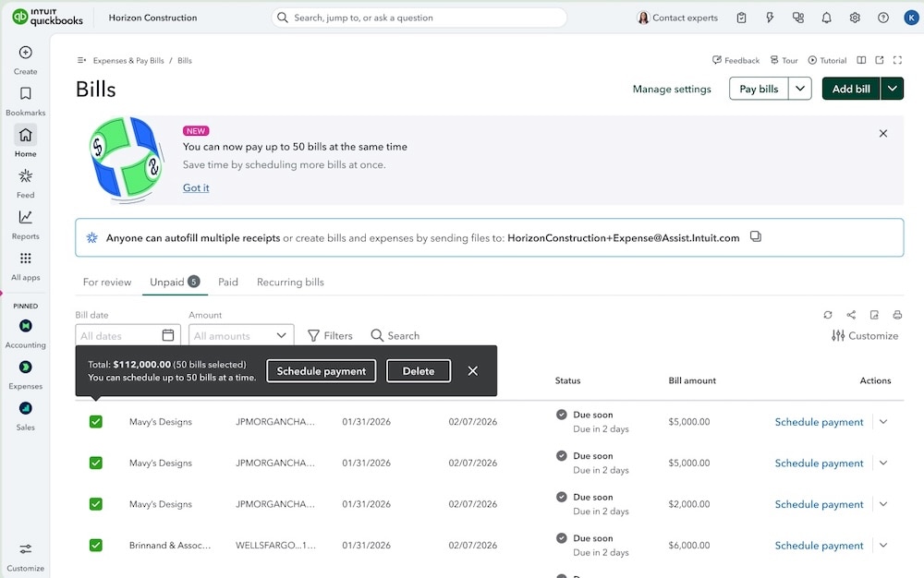The height and width of the screenshot is (578, 924).
Task: Refresh the bills list
Action: point(828,315)
